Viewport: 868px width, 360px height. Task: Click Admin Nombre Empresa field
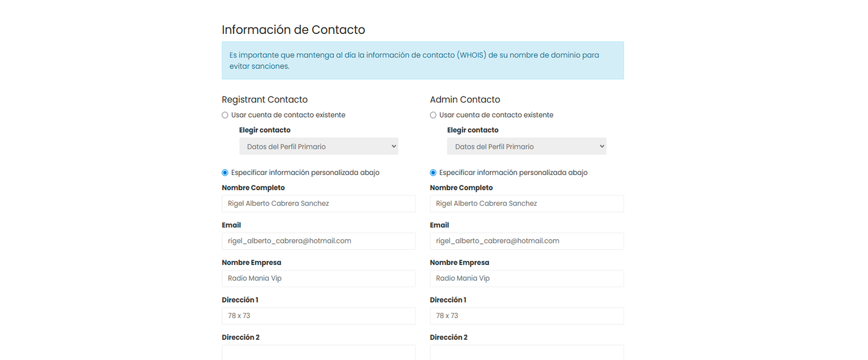[526, 279]
